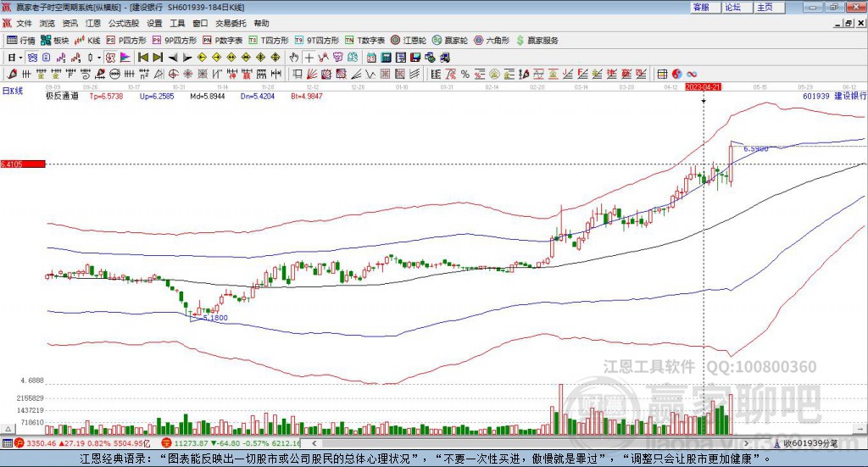
Task: Open the 行情 market quotes view
Action: click(21, 40)
